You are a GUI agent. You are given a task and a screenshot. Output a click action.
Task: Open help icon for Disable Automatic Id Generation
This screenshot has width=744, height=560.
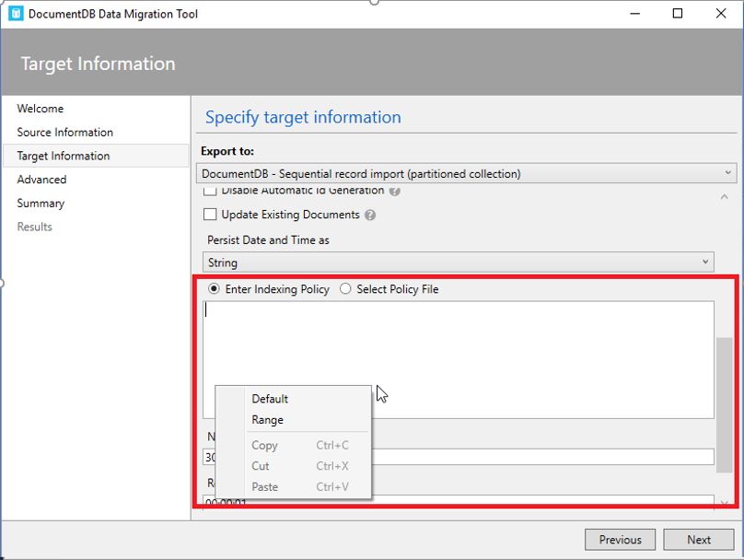coord(394,191)
